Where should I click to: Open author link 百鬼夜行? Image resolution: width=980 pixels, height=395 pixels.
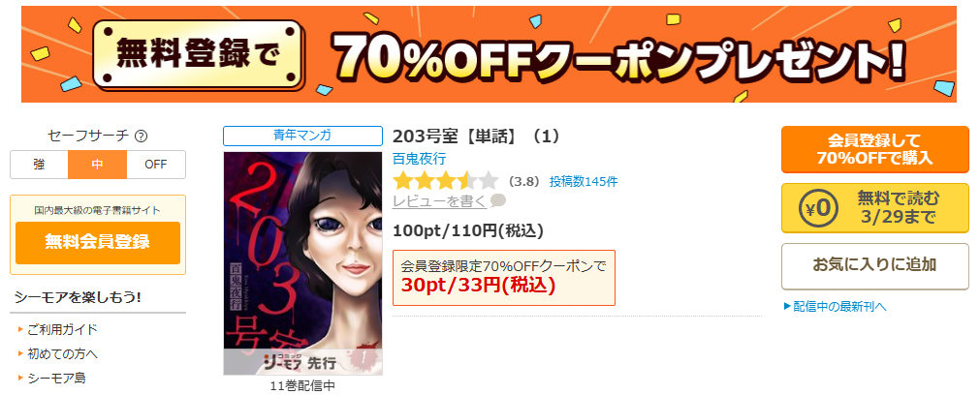(419, 159)
